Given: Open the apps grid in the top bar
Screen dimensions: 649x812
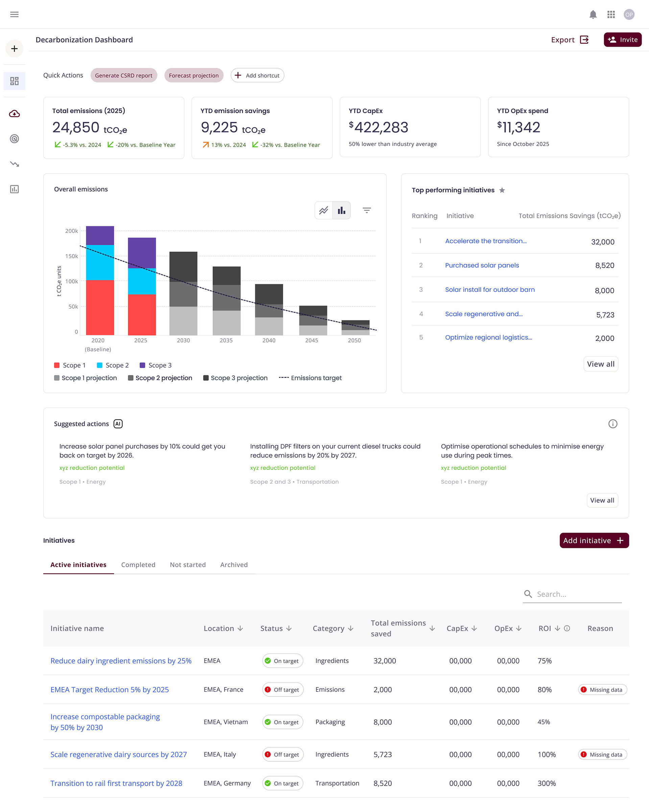Looking at the screenshot, I should point(611,15).
